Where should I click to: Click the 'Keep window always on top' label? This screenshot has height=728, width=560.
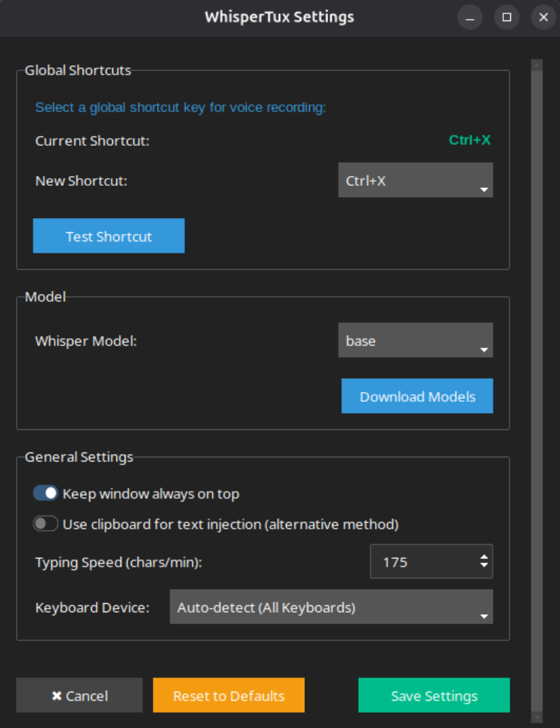point(151,494)
